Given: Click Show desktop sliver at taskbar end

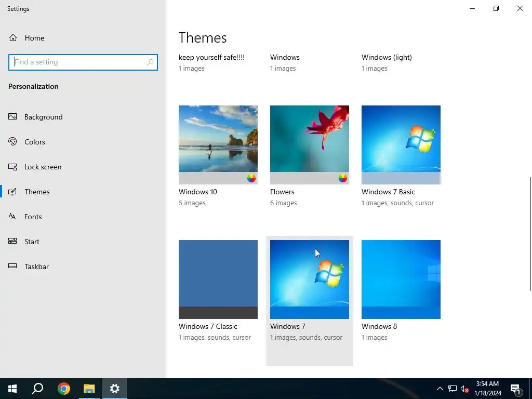Looking at the screenshot, I should 530,389.
